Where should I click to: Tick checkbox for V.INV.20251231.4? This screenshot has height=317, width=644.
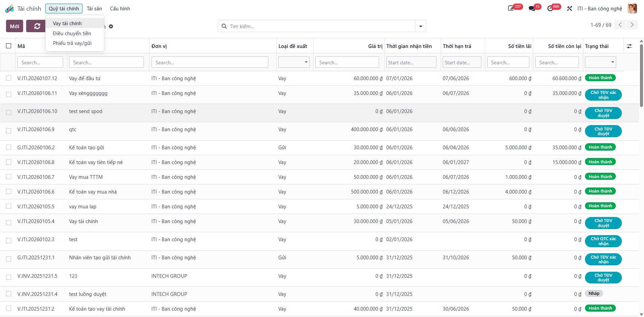point(9,294)
